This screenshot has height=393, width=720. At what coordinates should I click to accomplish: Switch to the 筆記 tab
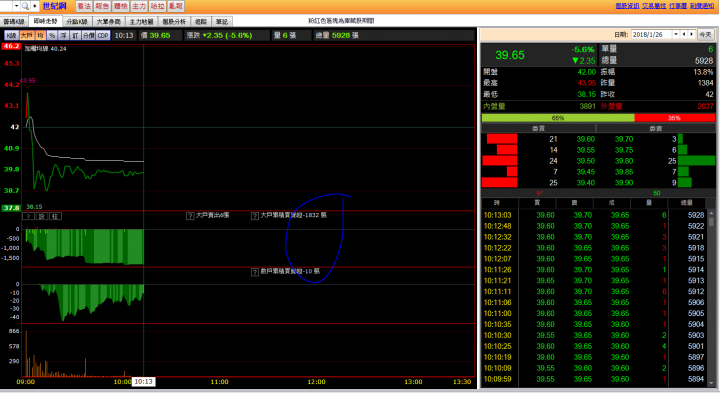point(222,22)
